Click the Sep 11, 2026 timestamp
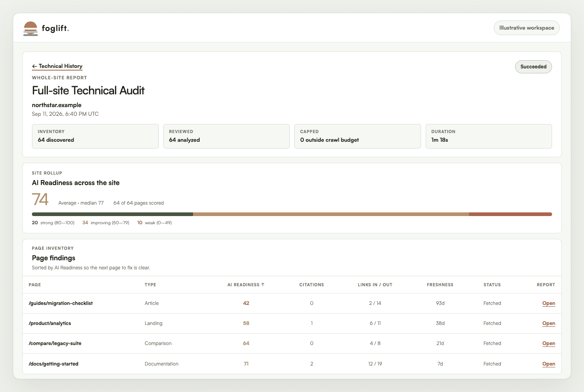Screen dimensions: 584x392 (65, 113)
